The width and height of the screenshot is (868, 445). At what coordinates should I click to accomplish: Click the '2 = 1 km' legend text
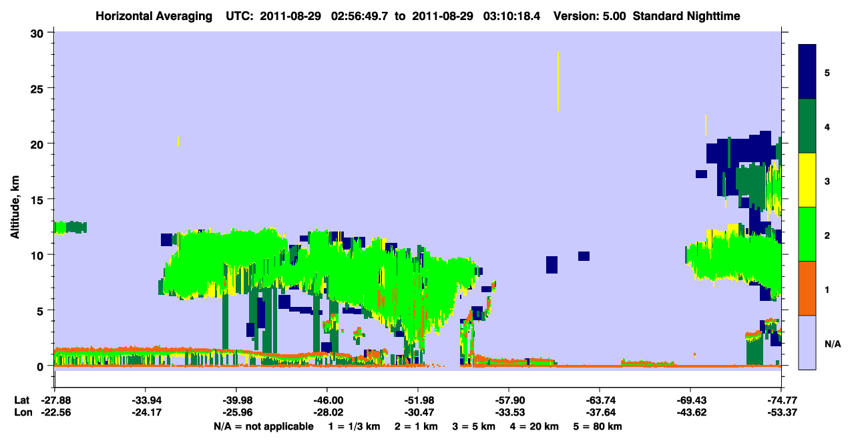point(416,426)
